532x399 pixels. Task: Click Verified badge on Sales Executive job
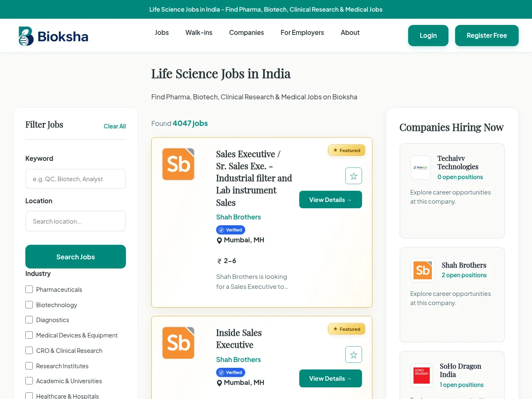click(x=231, y=230)
